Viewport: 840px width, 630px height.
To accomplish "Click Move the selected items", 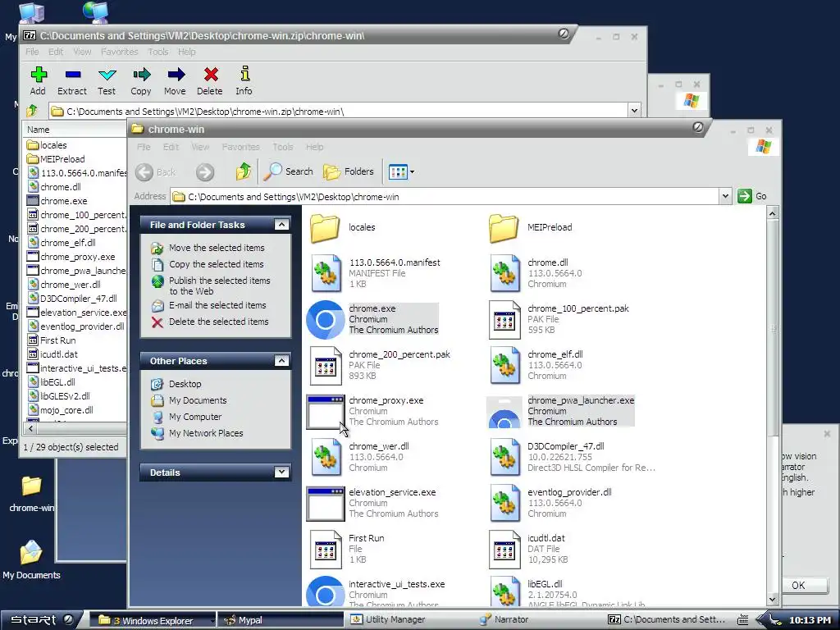I will click(217, 248).
